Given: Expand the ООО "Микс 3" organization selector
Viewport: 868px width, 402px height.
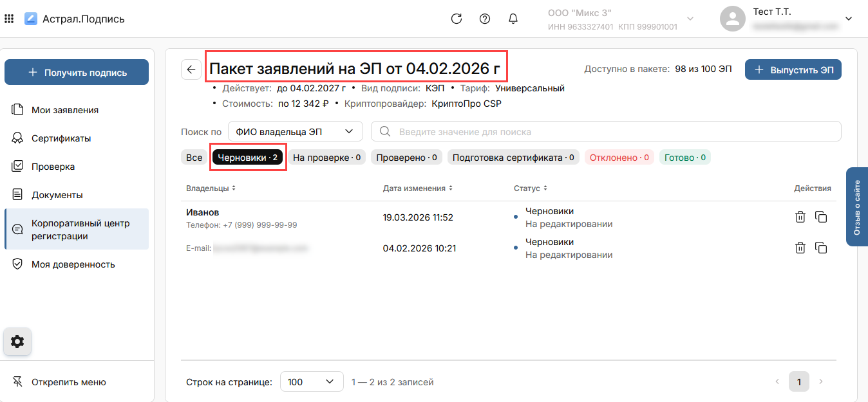Looking at the screenshot, I should pos(690,19).
